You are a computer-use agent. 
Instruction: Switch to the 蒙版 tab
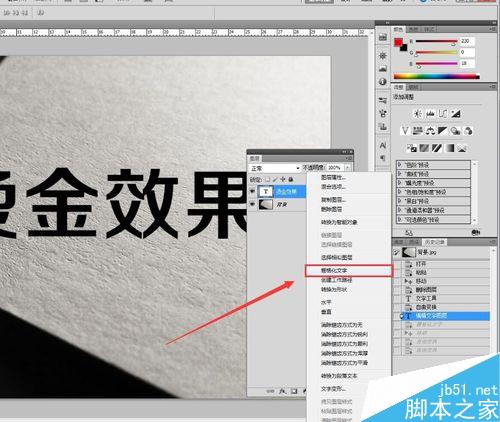[x=413, y=87]
